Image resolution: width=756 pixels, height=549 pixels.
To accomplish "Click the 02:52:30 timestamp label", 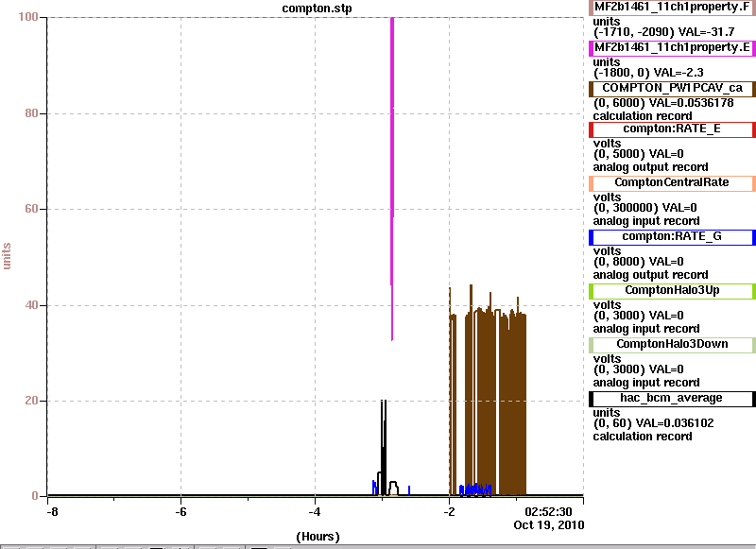I will [548, 511].
